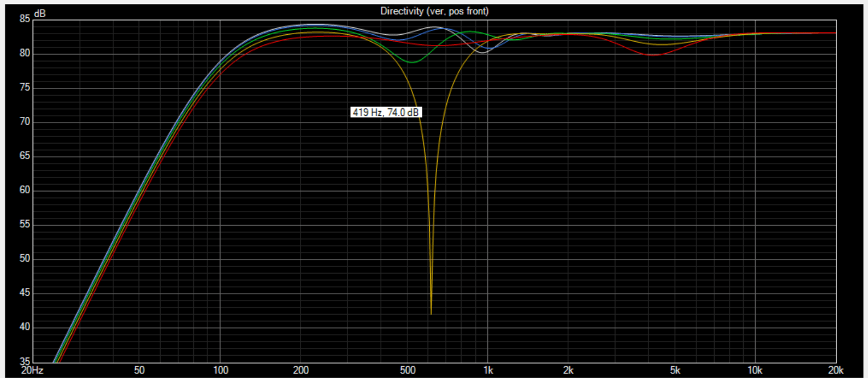Click the 20k frequency axis label
868x378 pixels.
click(x=836, y=370)
